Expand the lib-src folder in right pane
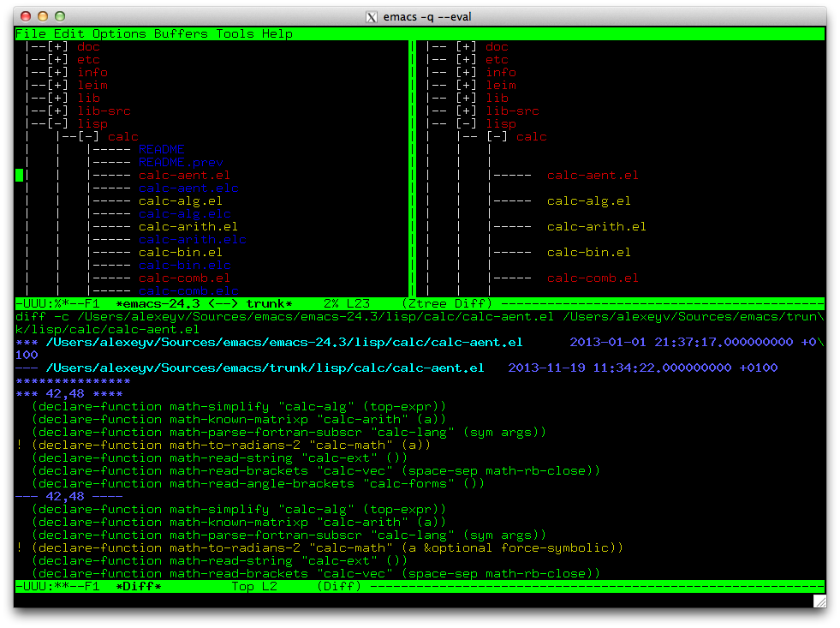Screen dimensions: 840x628 pos(466,111)
